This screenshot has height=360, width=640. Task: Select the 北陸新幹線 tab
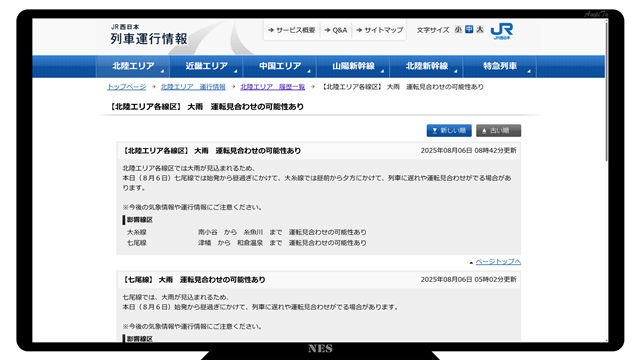[x=427, y=66]
